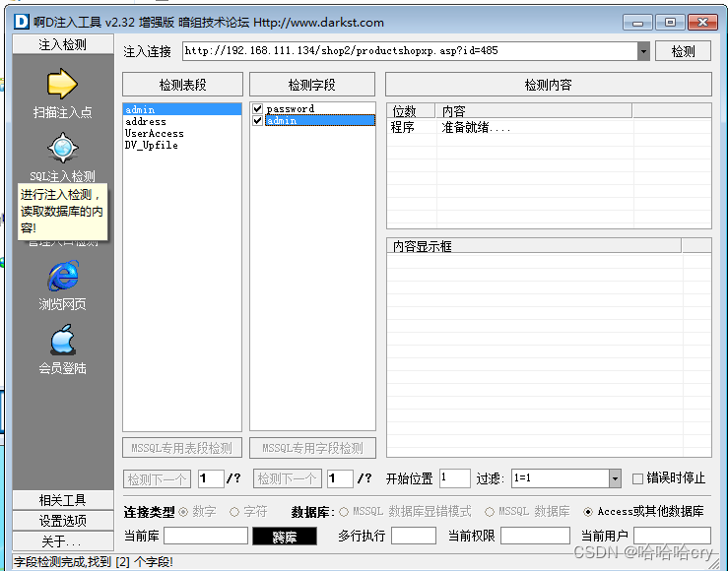728x571 pixels.
Task: Maximize the injection tool window
Action: click(670, 23)
